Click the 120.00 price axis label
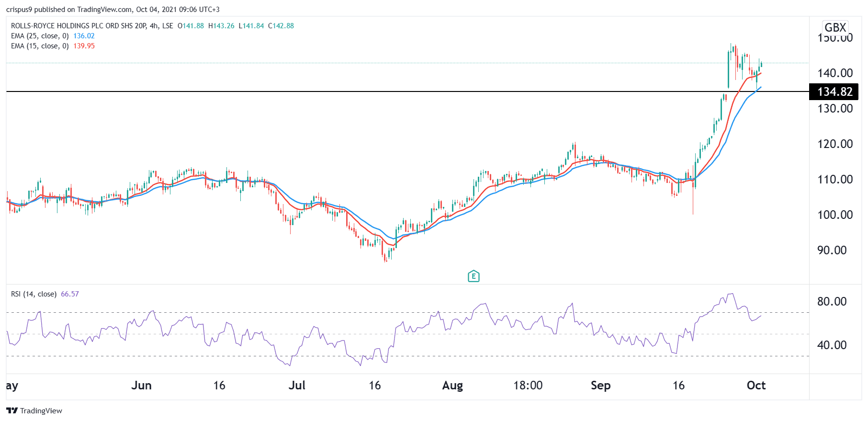The height and width of the screenshot is (421, 868). (835, 144)
